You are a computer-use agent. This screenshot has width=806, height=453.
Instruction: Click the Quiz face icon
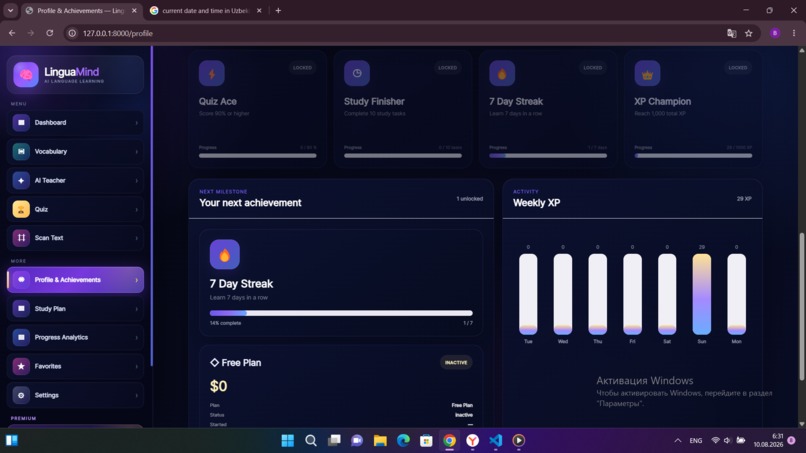(x=21, y=209)
